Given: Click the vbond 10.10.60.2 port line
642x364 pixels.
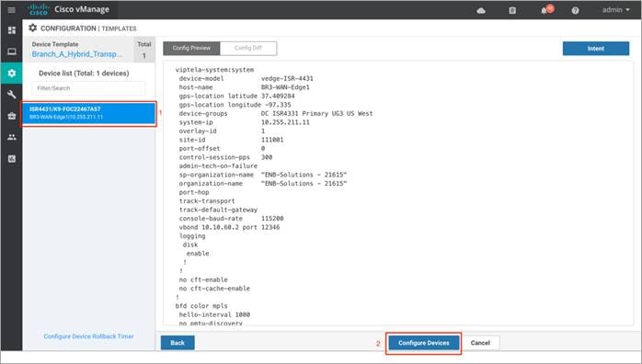Looking at the screenshot, I should (x=229, y=227).
